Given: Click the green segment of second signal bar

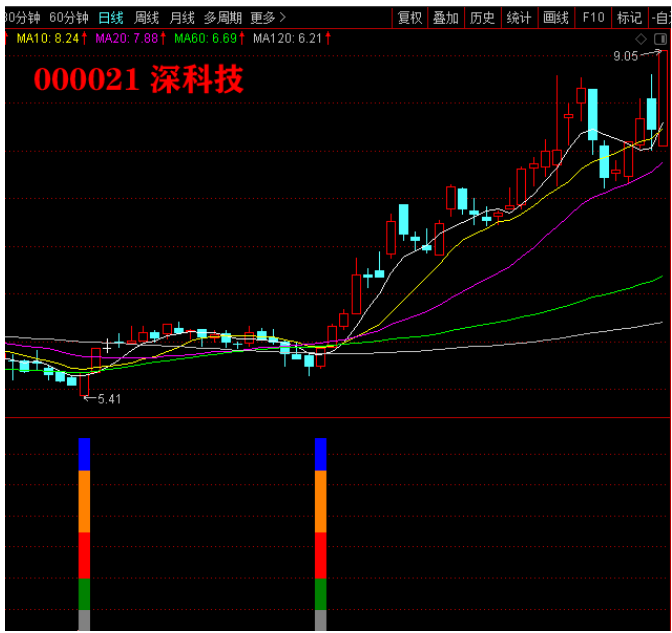Looking at the screenshot, I should click(321, 594).
